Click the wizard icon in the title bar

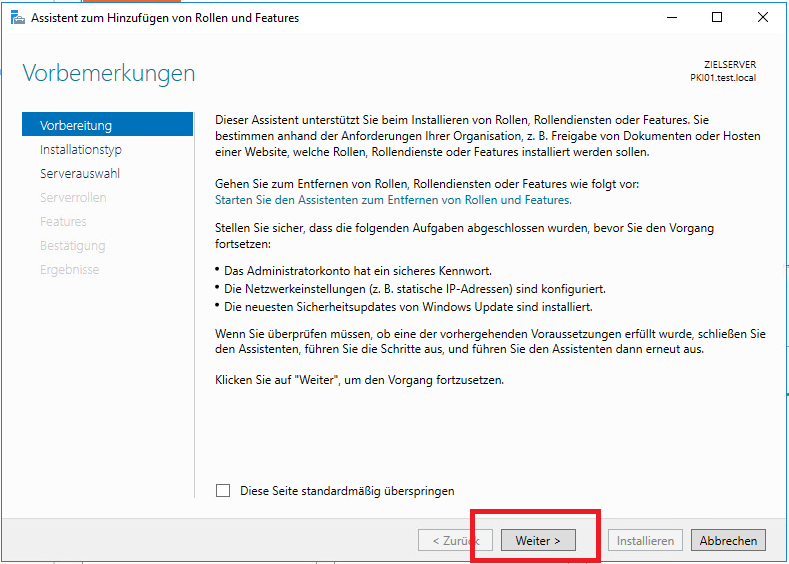[x=17, y=18]
